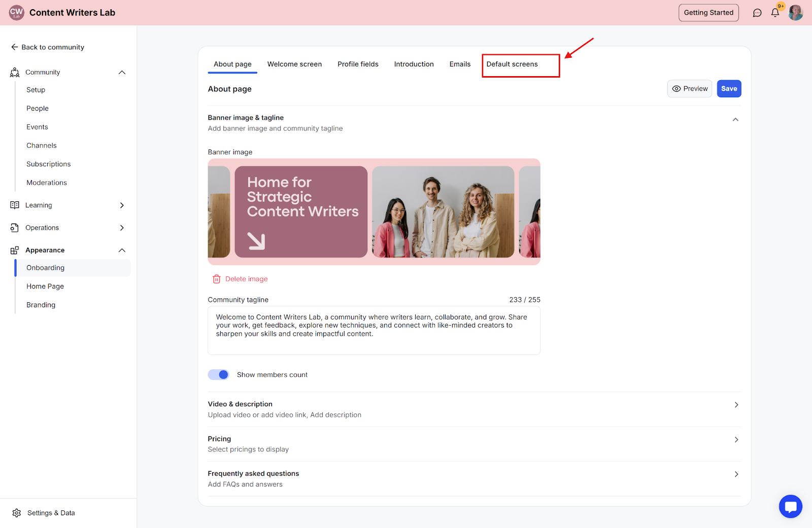812x528 pixels.
Task: Expand the Pricing section
Action: click(736, 440)
